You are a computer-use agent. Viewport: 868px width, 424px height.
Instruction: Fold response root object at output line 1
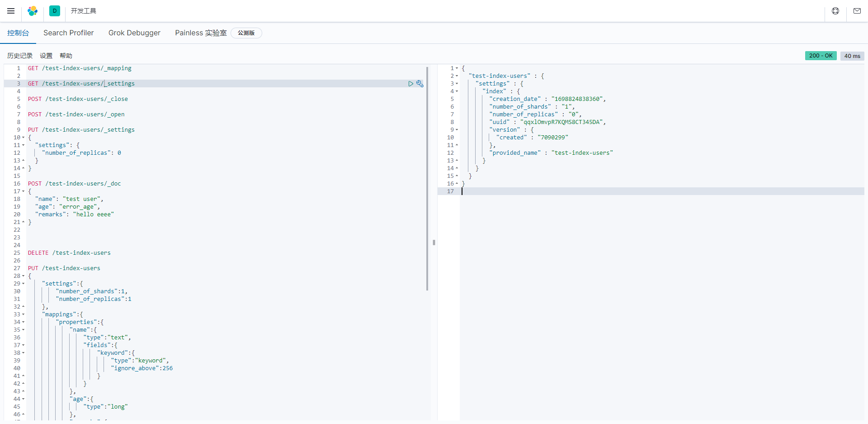[457, 68]
